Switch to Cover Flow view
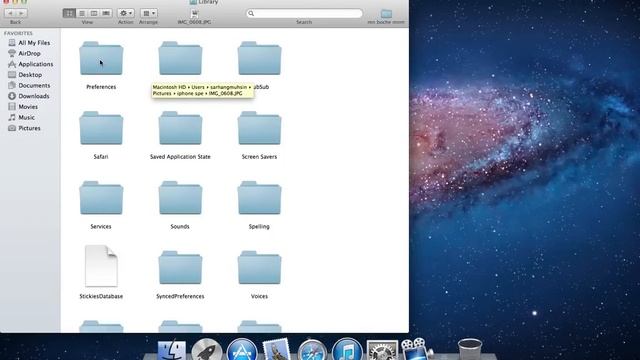The width and height of the screenshot is (640, 360). coord(106,13)
